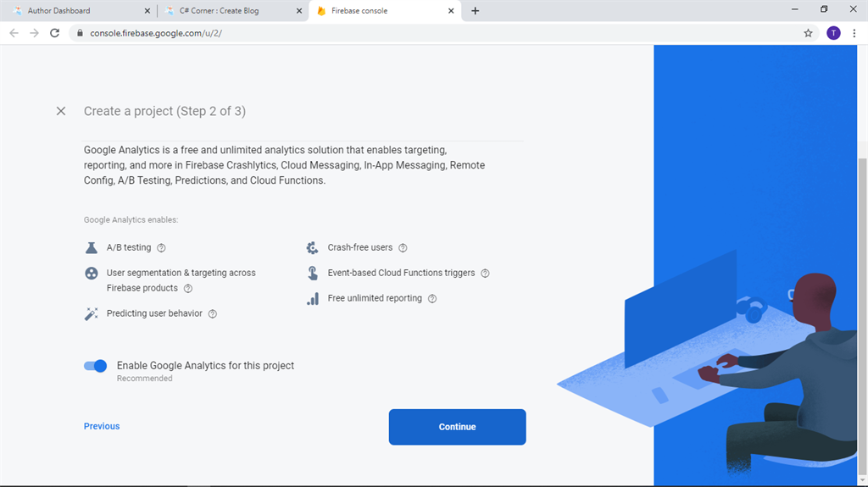Open a new browser tab
This screenshot has width=868, height=487.
[475, 10]
